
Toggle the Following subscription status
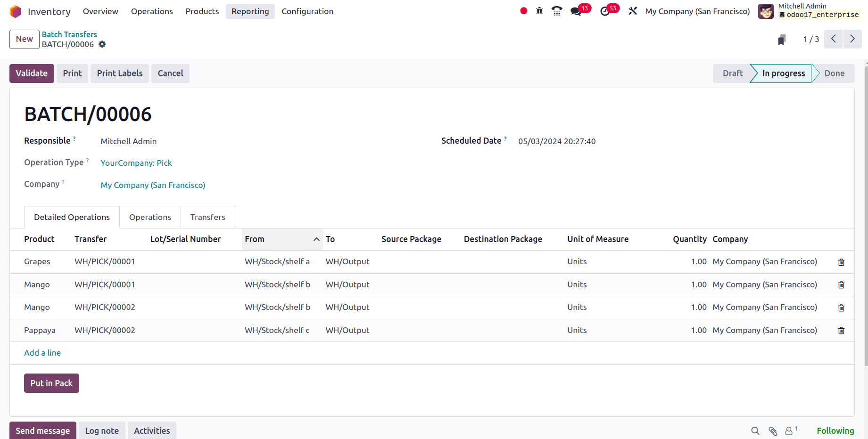point(835,431)
